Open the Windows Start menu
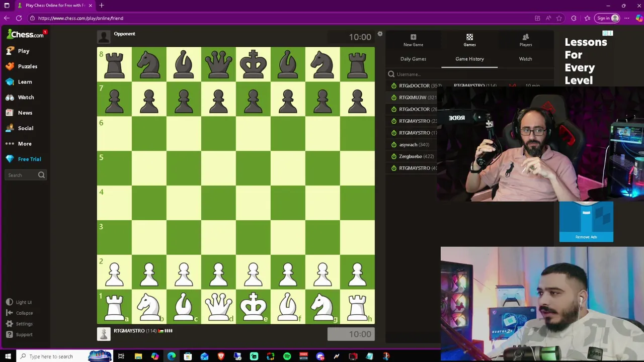Screen dimensions: 644x362 point(8,356)
